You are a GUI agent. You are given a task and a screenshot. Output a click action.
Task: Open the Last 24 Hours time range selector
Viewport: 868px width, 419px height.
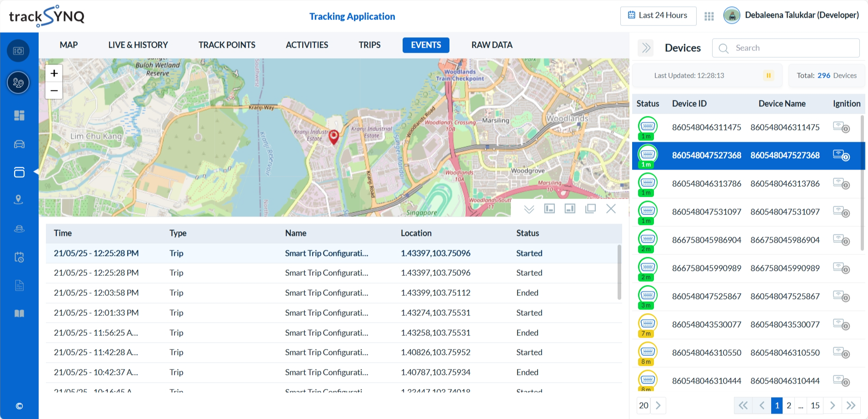tap(658, 15)
